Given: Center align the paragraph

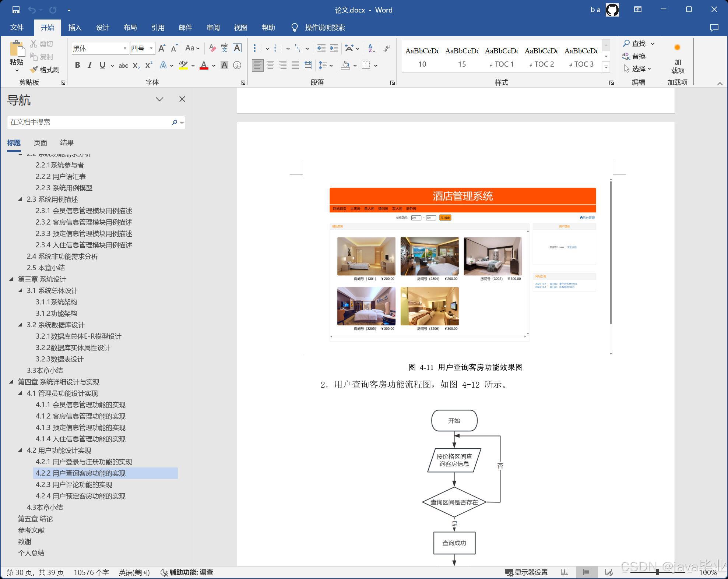Looking at the screenshot, I should (270, 66).
